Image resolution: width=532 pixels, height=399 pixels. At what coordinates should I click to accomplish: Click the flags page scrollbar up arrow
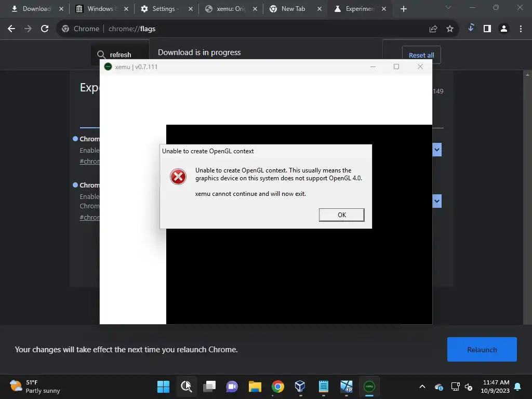[527, 74]
